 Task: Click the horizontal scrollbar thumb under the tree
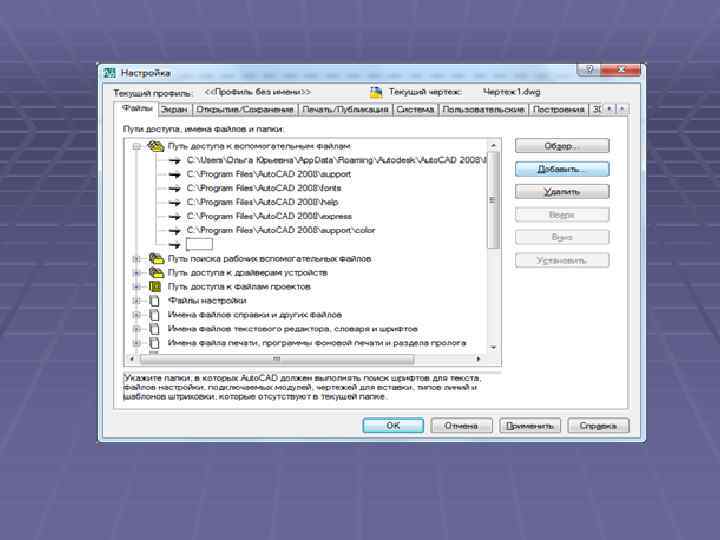(x=277, y=359)
